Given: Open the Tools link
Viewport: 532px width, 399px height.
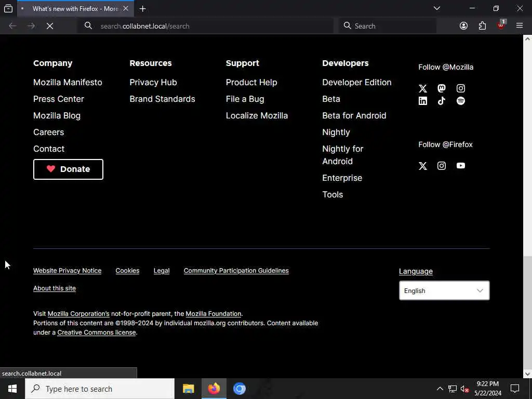Looking at the screenshot, I should [332, 195].
